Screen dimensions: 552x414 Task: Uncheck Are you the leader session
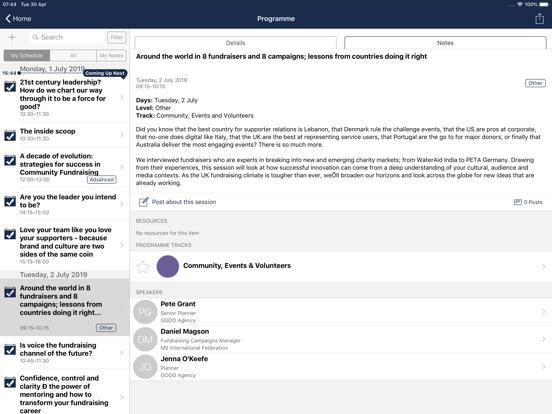point(10,201)
